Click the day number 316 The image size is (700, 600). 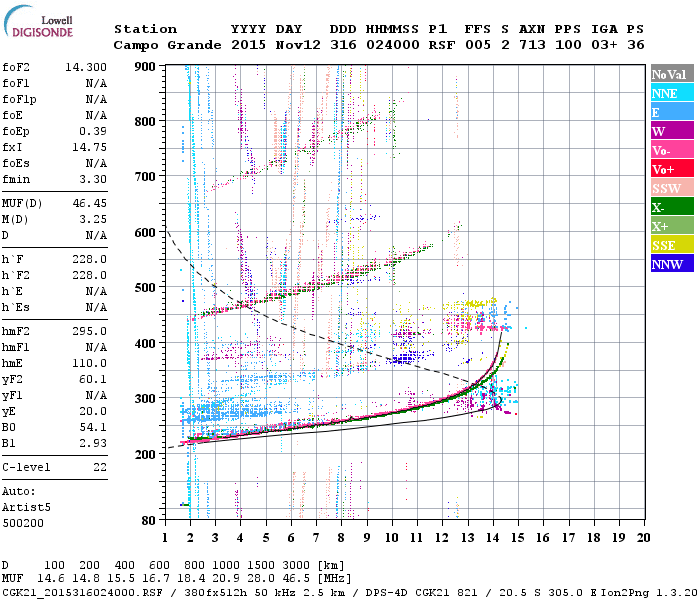(343, 45)
